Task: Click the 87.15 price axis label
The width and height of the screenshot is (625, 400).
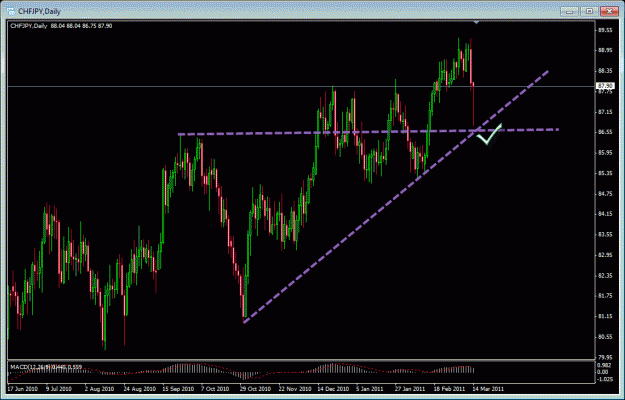Action: [605, 112]
